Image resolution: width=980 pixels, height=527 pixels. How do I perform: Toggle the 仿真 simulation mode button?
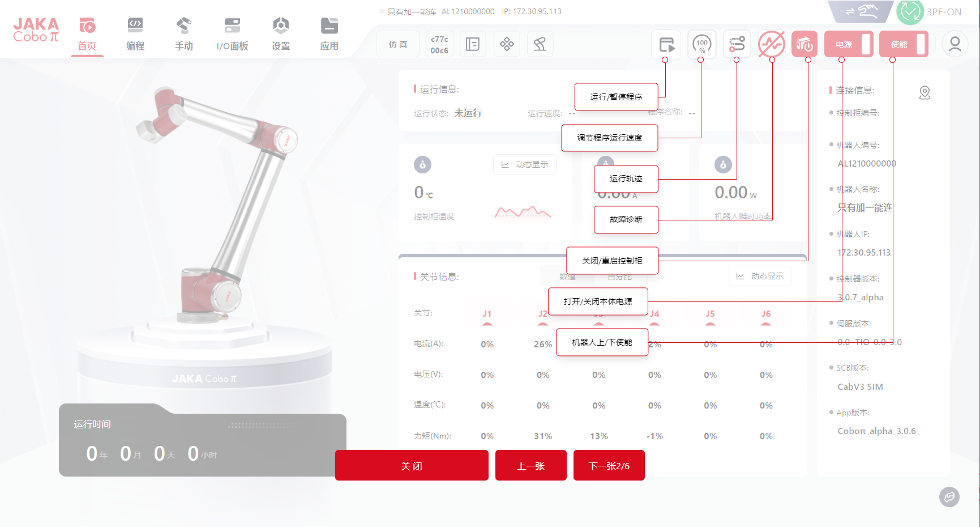pyautogui.click(x=398, y=44)
